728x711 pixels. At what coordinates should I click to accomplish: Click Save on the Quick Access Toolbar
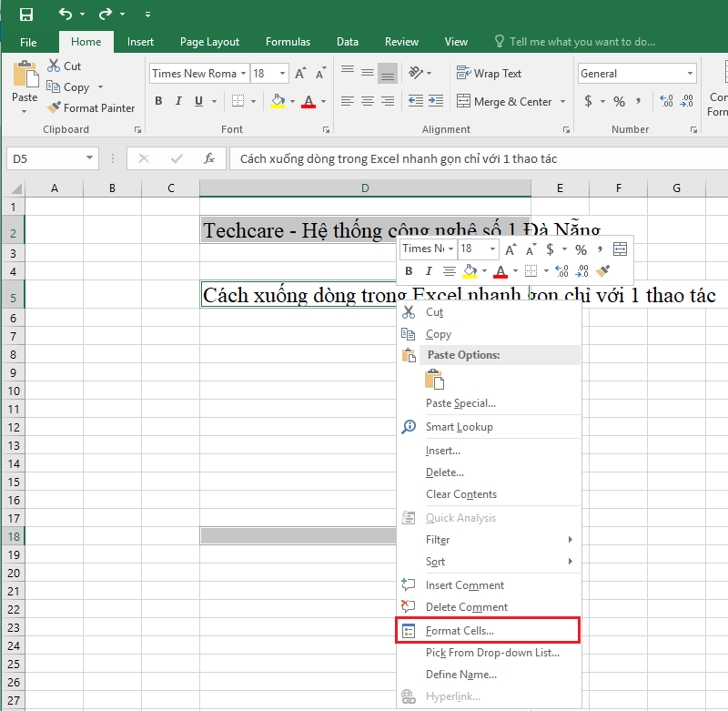(x=25, y=14)
